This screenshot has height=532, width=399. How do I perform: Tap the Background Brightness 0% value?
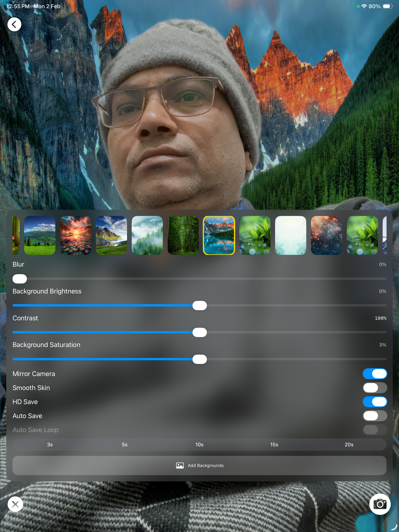click(x=383, y=291)
